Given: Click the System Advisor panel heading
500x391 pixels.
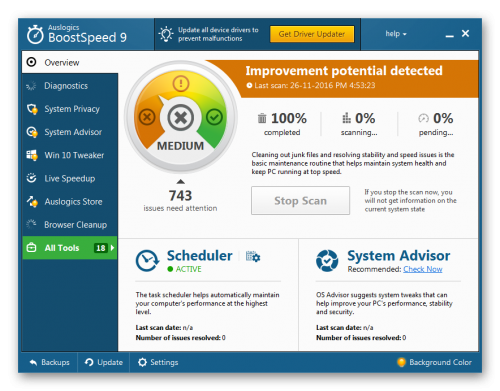Looking at the screenshot, I should coord(399,256).
